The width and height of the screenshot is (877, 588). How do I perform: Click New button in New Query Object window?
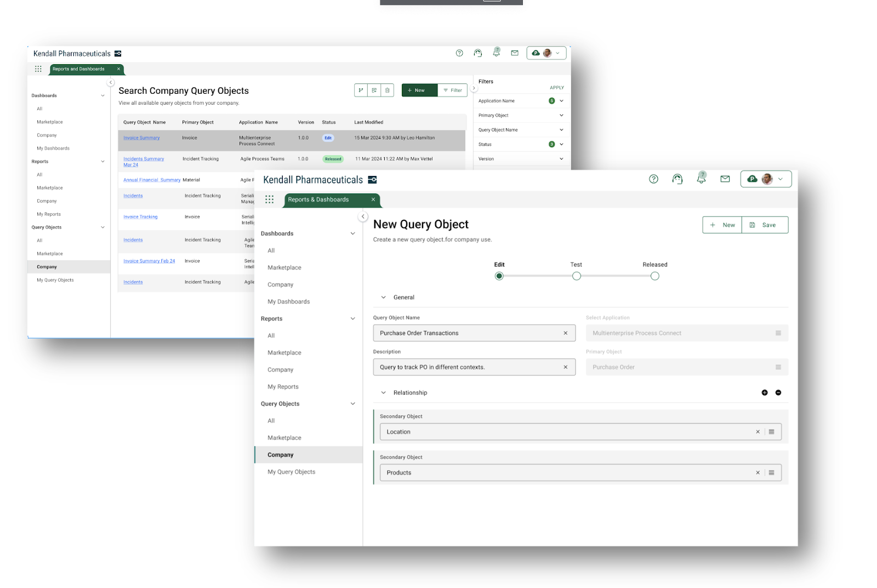(722, 225)
